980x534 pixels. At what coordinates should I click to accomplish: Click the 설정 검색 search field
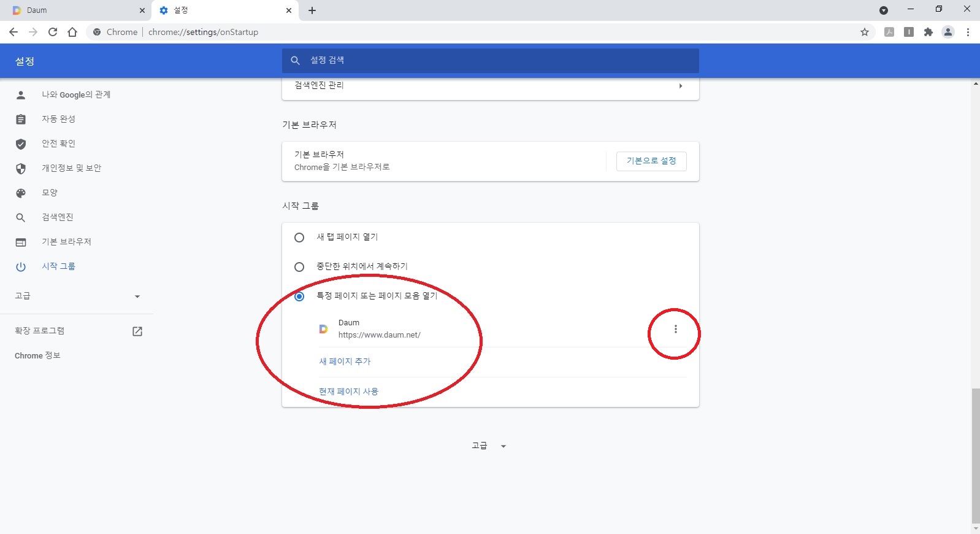(491, 60)
